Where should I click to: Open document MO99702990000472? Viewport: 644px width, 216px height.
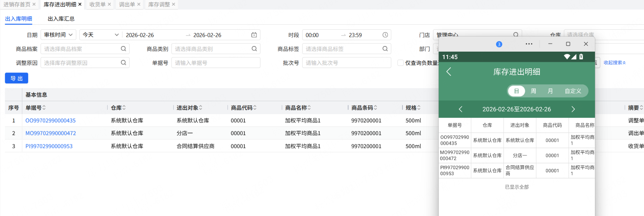[51, 133]
